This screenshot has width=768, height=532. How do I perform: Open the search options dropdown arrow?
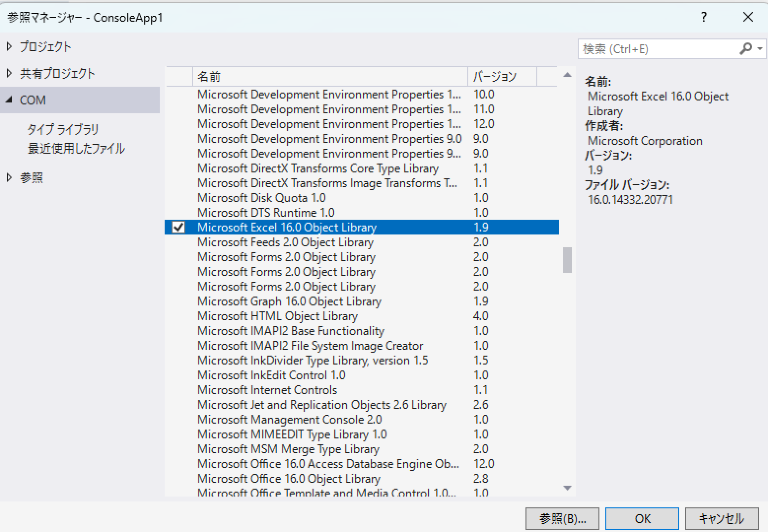[760, 49]
